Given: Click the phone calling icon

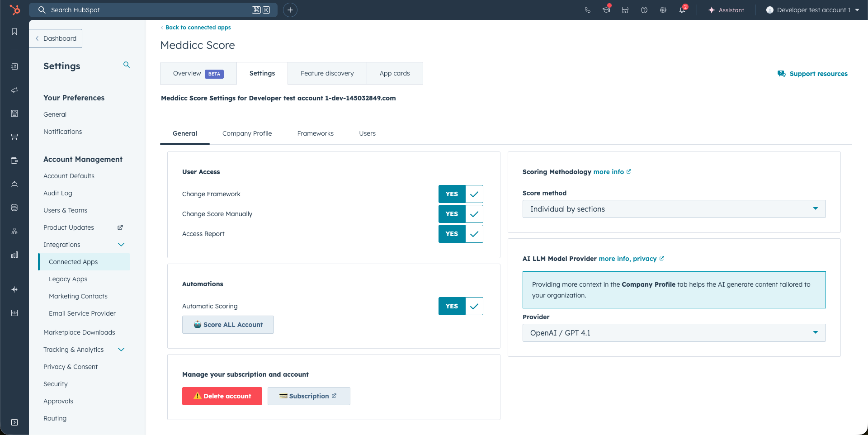Looking at the screenshot, I should [x=587, y=10].
